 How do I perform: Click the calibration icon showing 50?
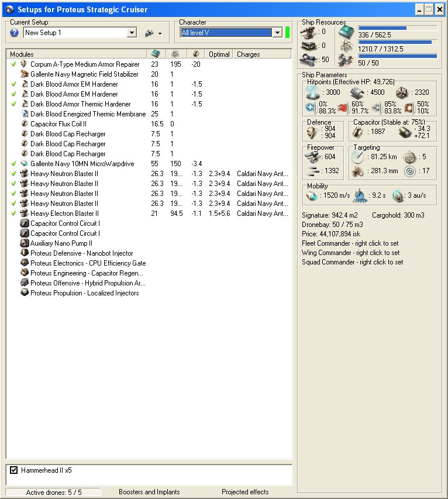click(x=309, y=59)
